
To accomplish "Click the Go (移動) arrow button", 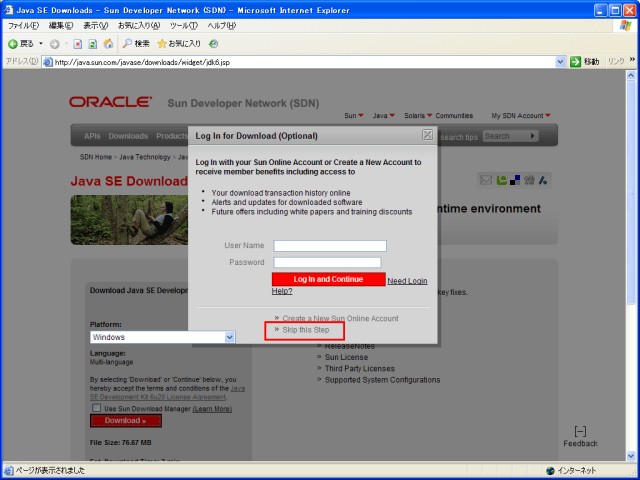I will [x=584, y=62].
